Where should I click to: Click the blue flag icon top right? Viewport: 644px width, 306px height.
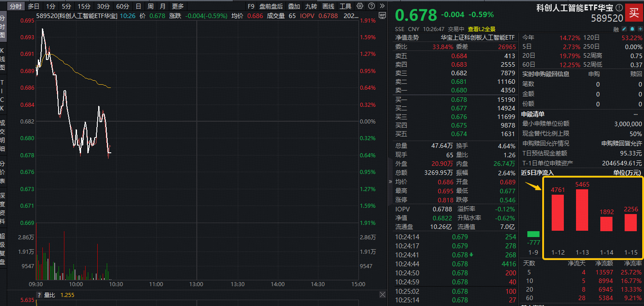pyautogui.click(x=632, y=28)
